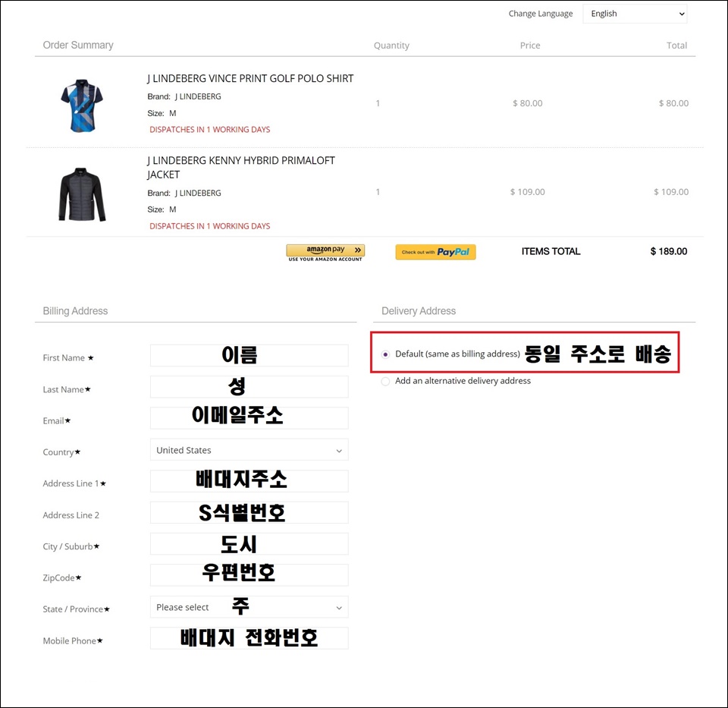Click the Billing Address heading
This screenshot has height=708, width=728.
[x=75, y=311]
